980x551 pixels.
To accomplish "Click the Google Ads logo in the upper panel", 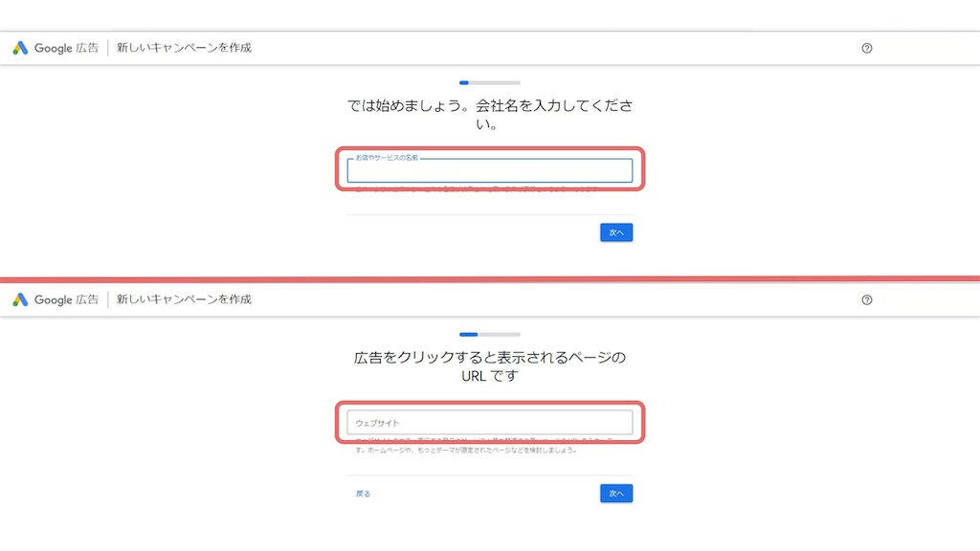I will pyautogui.click(x=21, y=48).
